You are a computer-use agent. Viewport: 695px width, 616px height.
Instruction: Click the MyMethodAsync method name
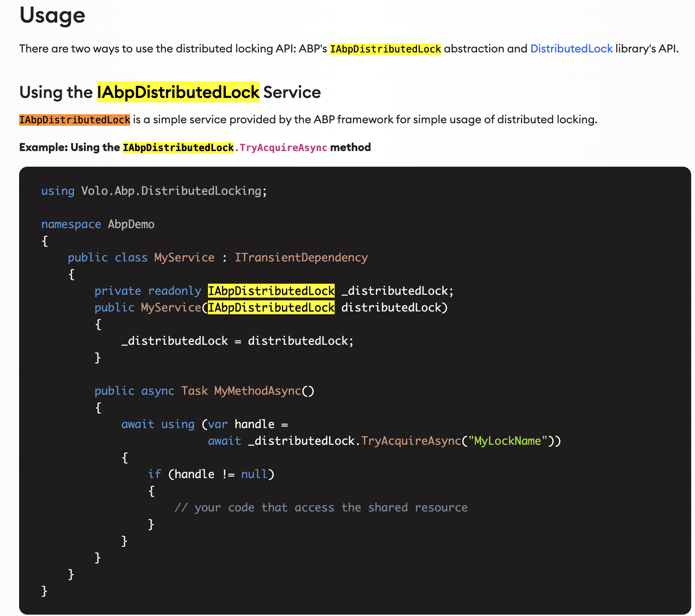coord(257,391)
